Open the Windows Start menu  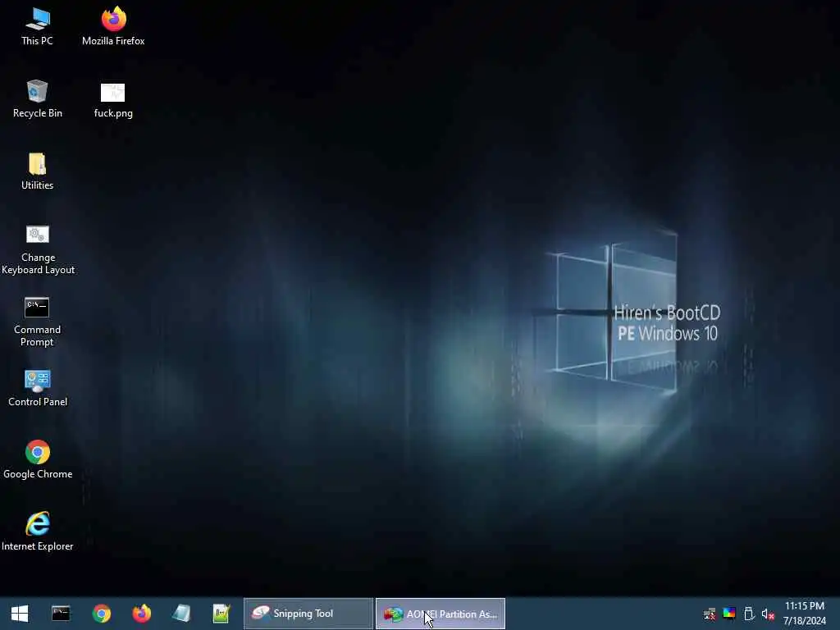[x=20, y=614]
